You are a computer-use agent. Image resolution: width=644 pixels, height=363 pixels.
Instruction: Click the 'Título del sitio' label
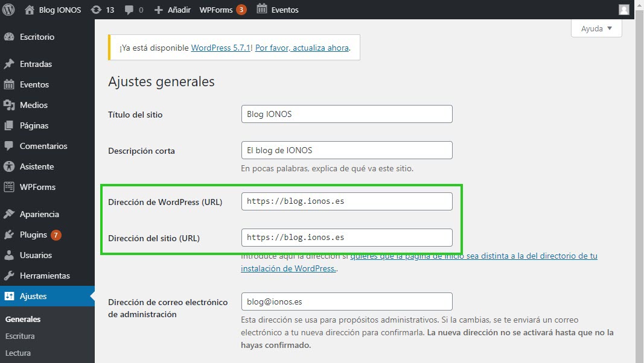click(x=135, y=115)
